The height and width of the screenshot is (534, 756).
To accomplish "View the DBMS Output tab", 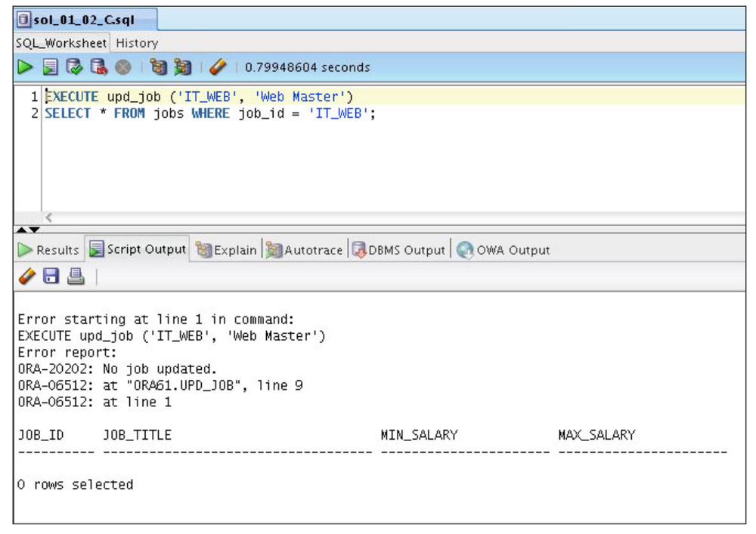I will (399, 249).
